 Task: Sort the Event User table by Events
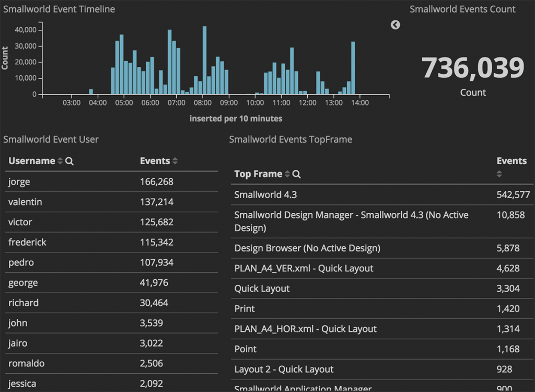(x=175, y=161)
